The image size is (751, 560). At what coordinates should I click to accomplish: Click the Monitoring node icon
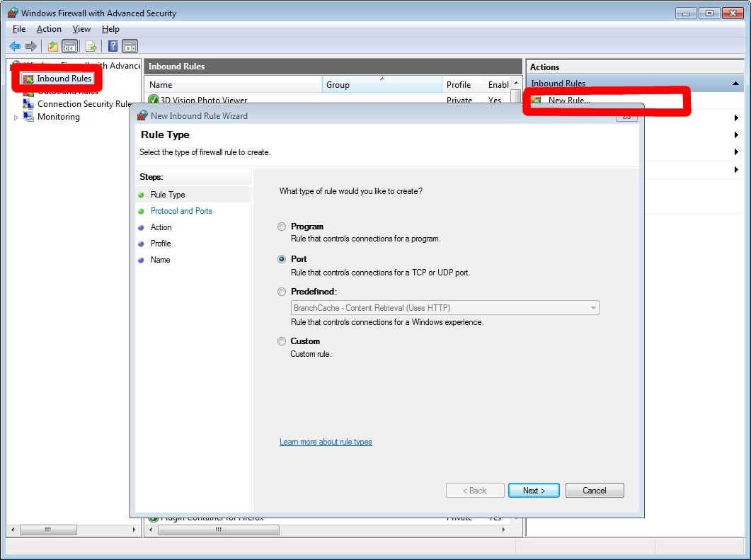click(28, 117)
